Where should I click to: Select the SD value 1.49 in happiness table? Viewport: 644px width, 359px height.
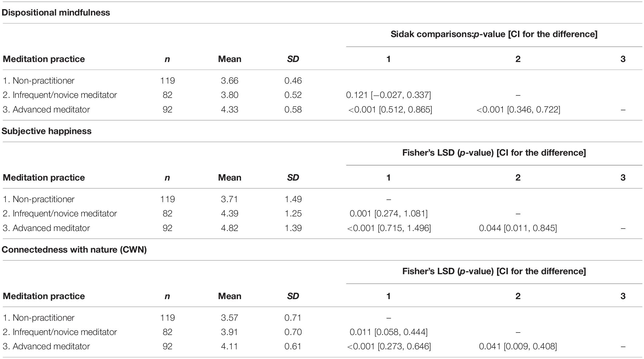point(293,199)
